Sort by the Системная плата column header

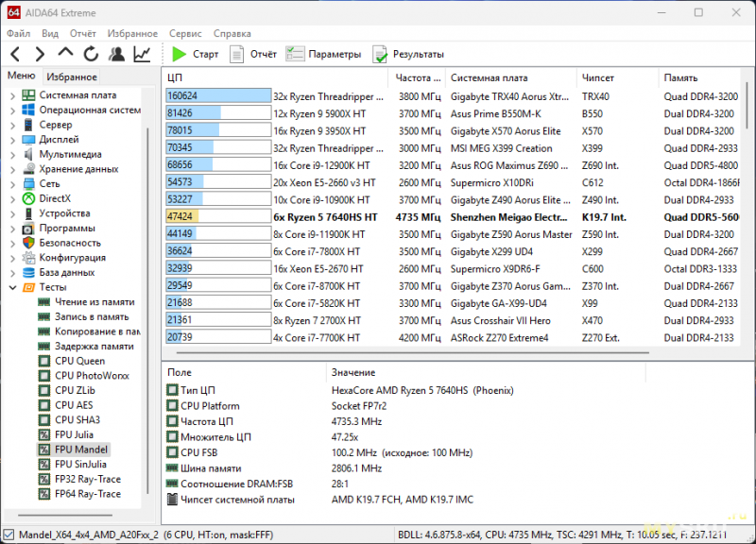tap(510, 77)
